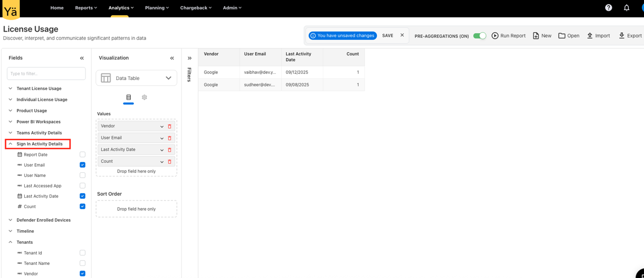The height and width of the screenshot is (278, 644).
Task: Open the User Email value options arrow
Action: point(162,138)
